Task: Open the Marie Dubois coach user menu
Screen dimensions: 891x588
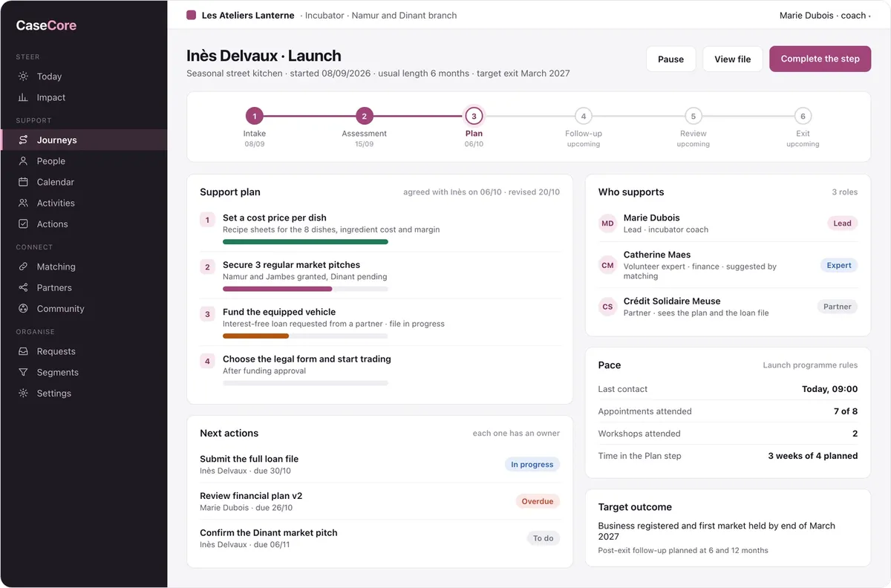Action: [824, 15]
